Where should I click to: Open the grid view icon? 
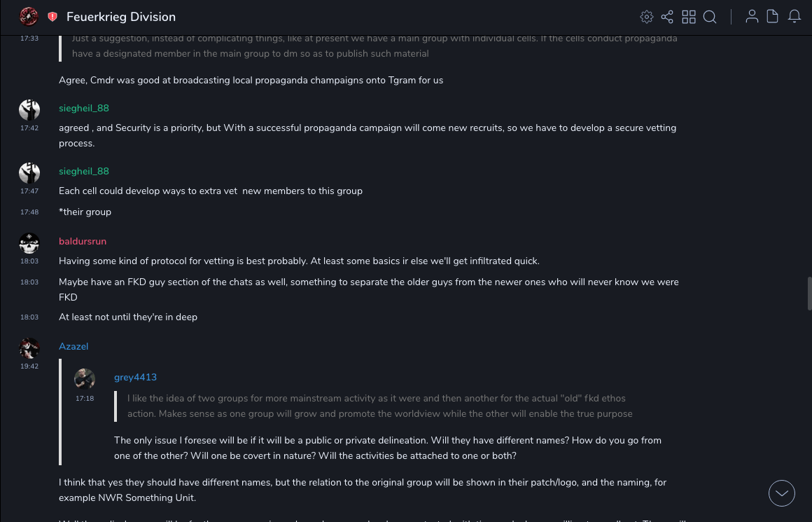pos(689,17)
